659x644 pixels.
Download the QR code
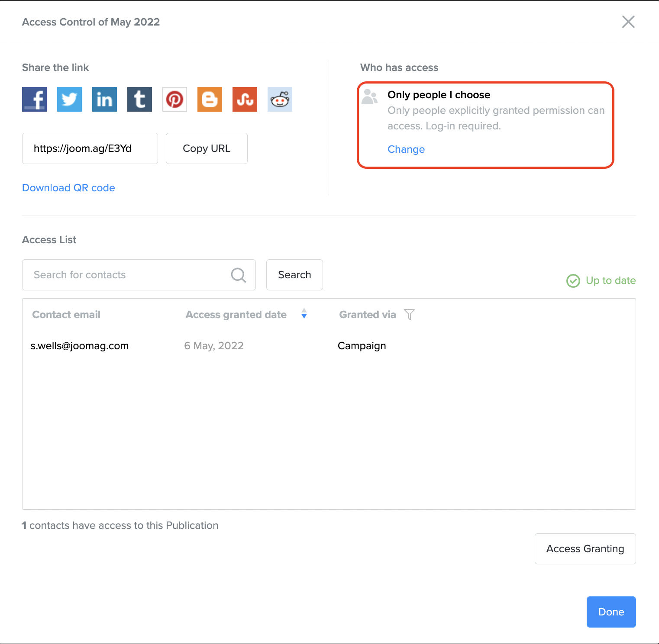click(68, 188)
